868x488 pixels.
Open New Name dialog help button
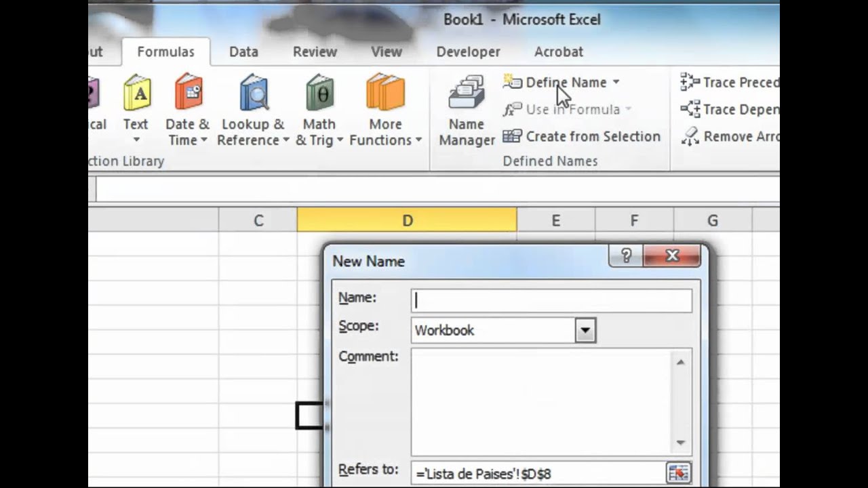(x=626, y=256)
